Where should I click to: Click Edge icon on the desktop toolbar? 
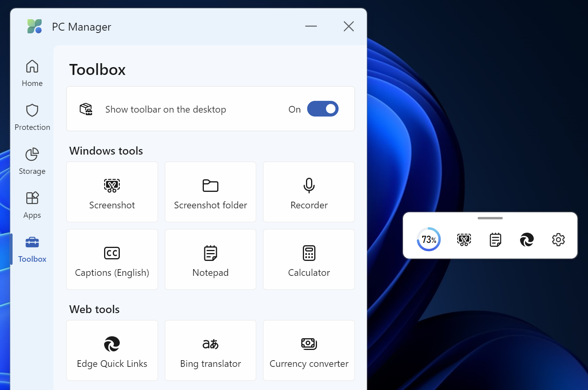tap(527, 239)
